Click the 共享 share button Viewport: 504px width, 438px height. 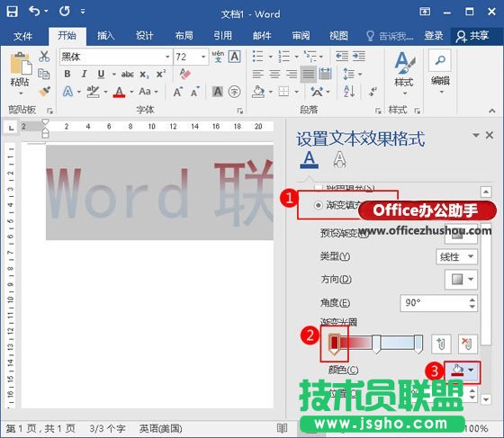tap(472, 36)
